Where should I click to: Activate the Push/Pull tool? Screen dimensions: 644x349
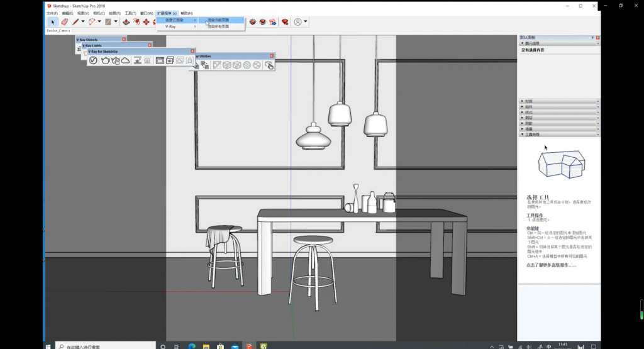point(126,22)
